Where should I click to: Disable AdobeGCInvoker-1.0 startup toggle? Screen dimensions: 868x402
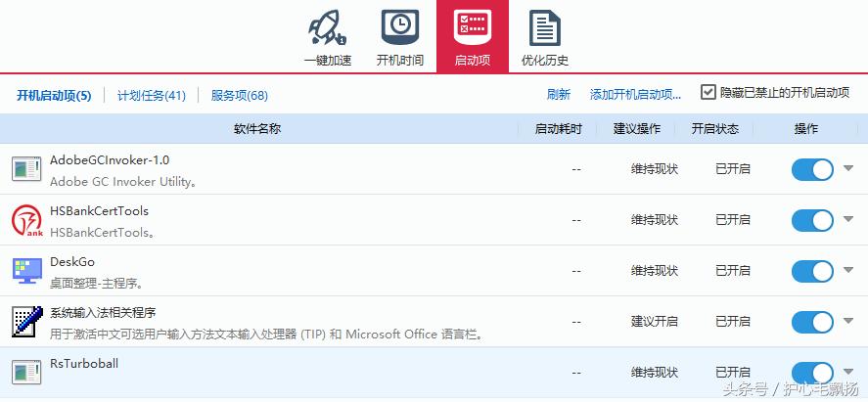pyautogui.click(x=812, y=169)
